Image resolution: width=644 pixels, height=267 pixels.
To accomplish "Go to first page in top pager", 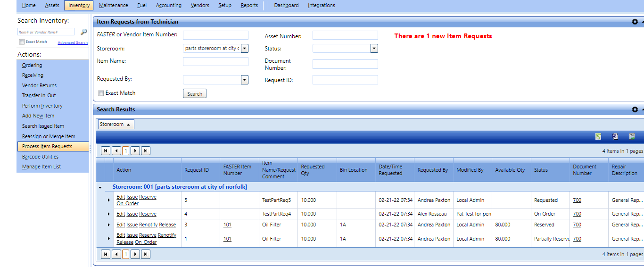I will [106, 151].
